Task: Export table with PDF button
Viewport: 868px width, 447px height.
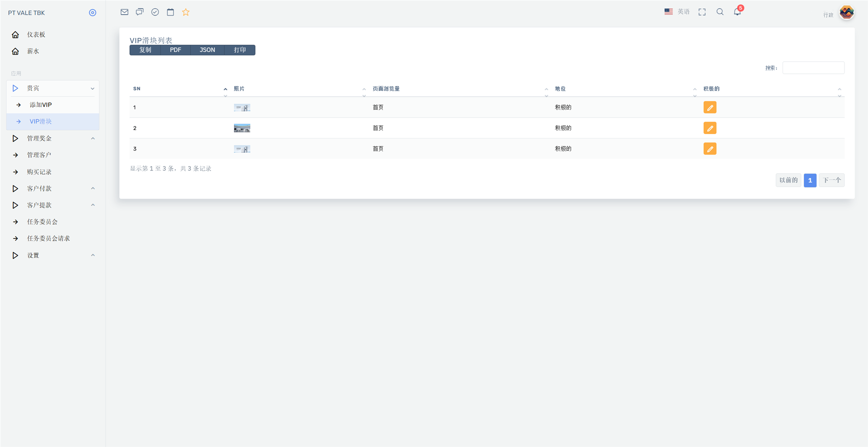Action: pos(175,50)
